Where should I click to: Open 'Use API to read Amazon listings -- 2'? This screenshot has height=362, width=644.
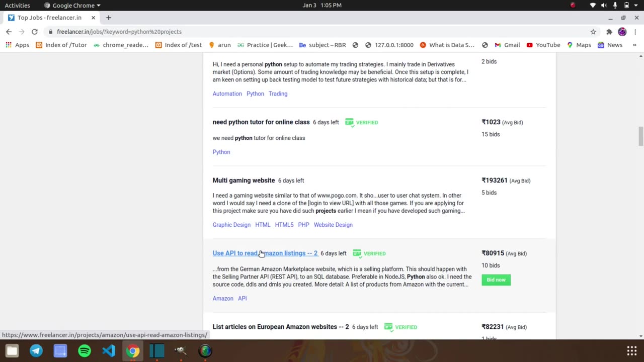pyautogui.click(x=265, y=253)
